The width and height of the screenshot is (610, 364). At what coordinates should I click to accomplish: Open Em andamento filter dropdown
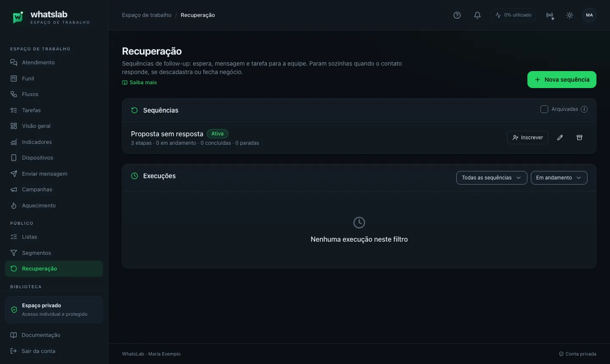pos(559,178)
